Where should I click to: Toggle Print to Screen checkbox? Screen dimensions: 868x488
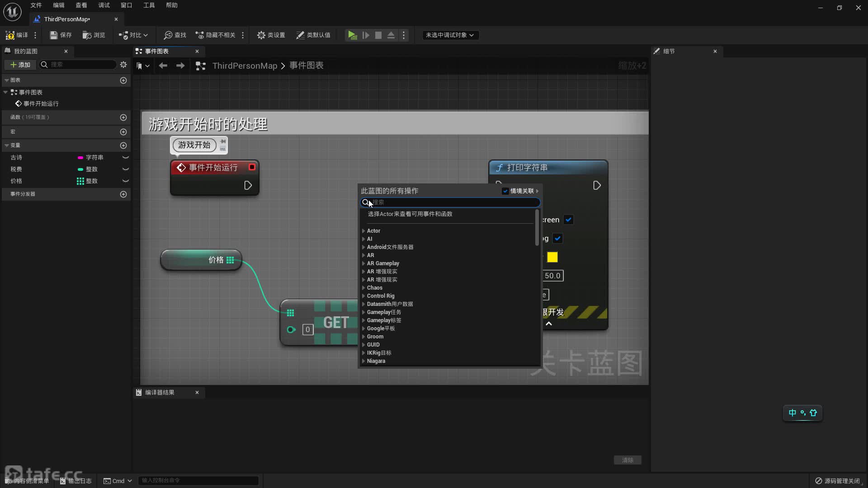click(568, 220)
